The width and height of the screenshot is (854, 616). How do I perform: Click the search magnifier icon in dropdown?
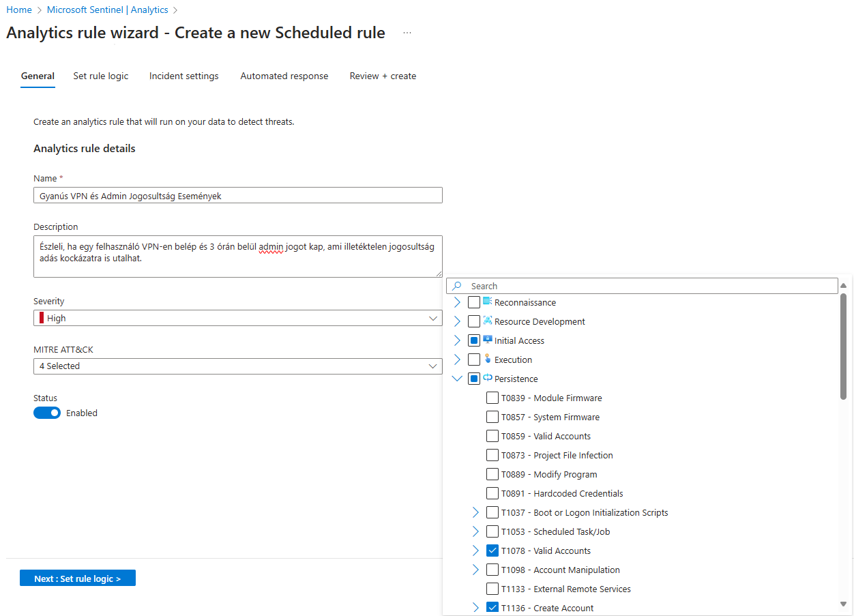[x=457, y=287]
